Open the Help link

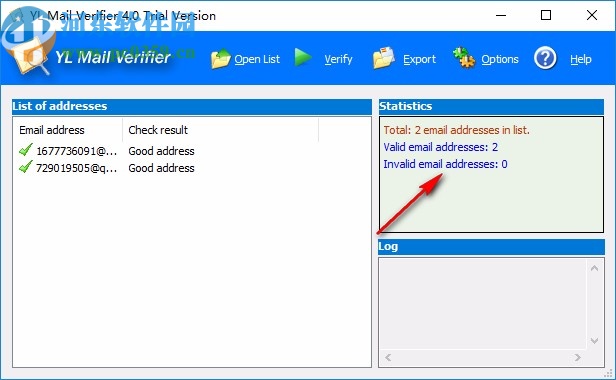click(x=581, y=59)
